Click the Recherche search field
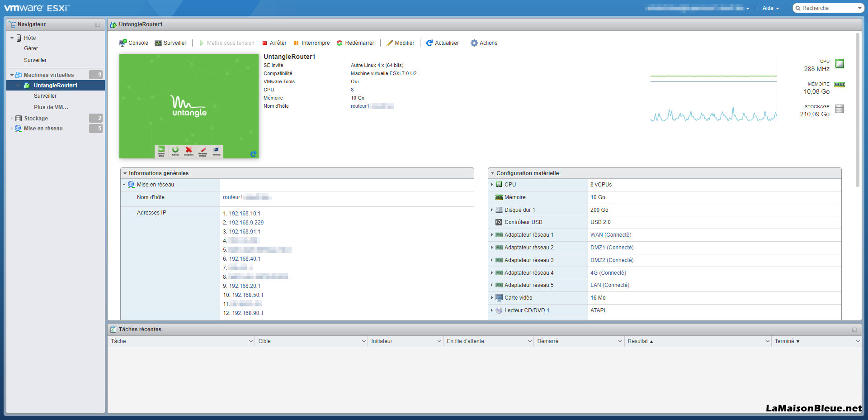Image resolution: width=868 pixels, height=420 pixels. (x=826, y=8)
